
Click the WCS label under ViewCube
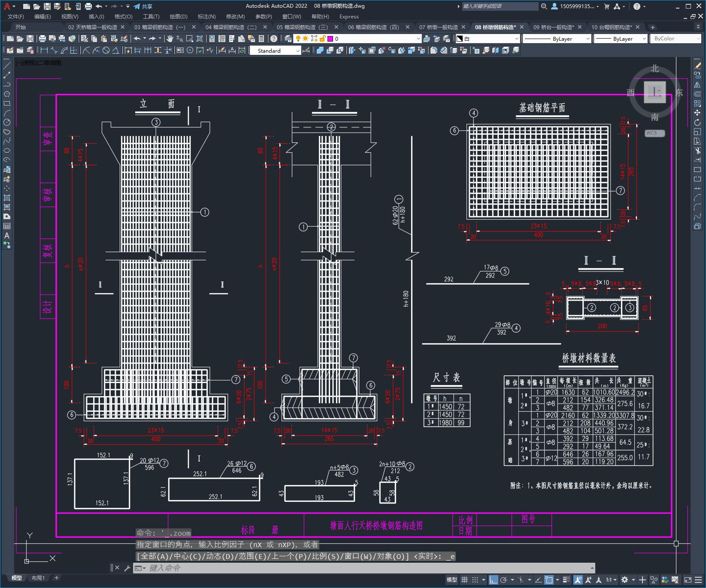(x=654, y=133)
